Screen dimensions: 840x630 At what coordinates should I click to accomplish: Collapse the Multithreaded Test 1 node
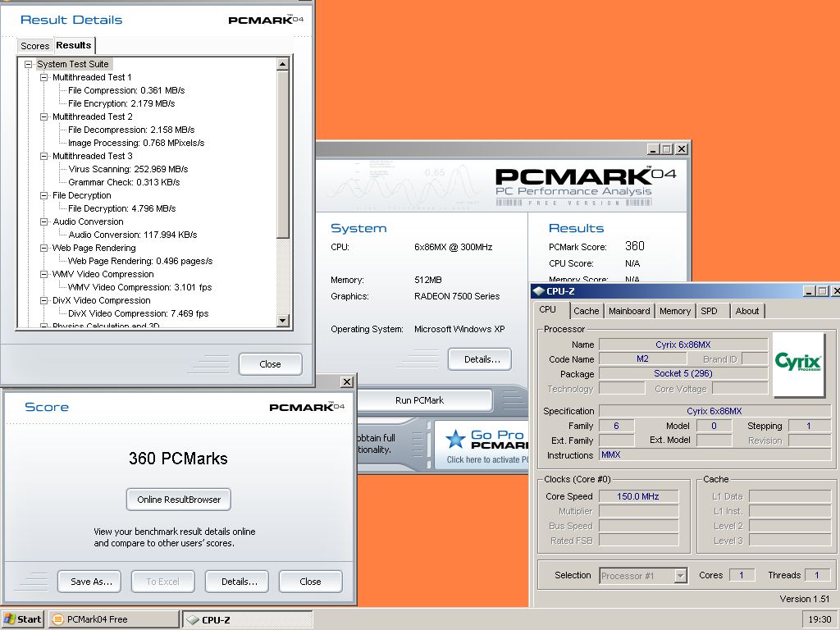point(44,78)
